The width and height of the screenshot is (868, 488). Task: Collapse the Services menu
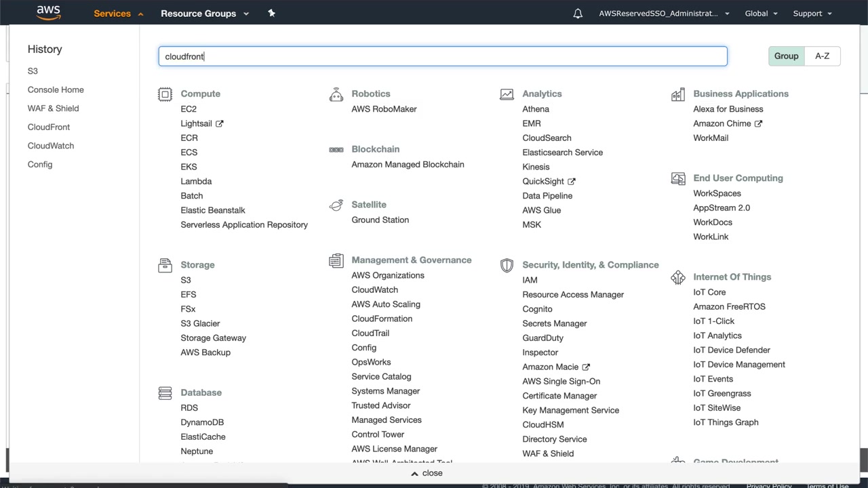pyautogui.click(x=118, y=14)
